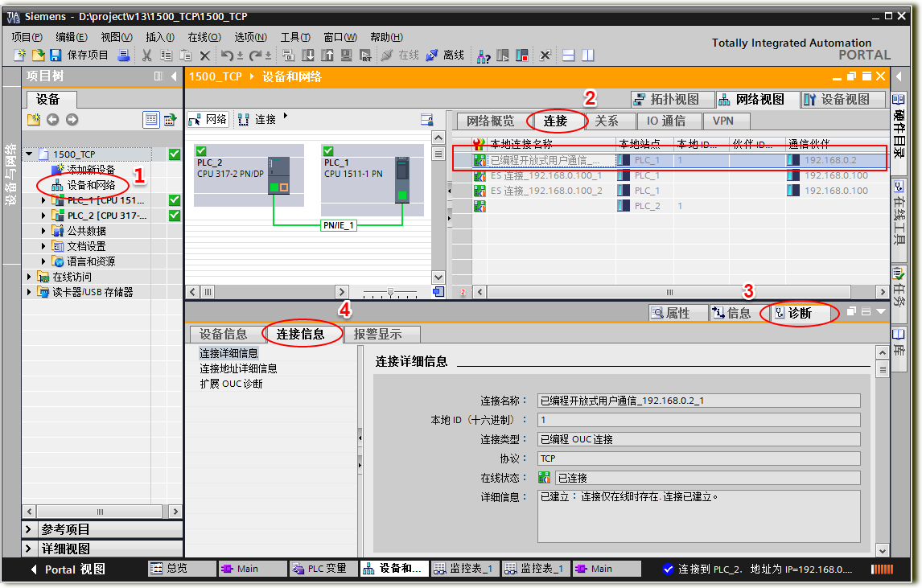Open existing project toolbar icon
This screenshot has height=588, width=922.
39,56
